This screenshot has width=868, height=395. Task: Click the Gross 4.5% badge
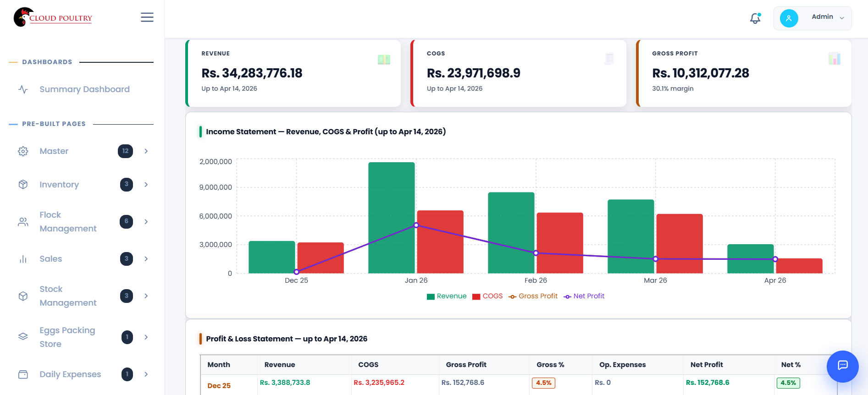543,383
